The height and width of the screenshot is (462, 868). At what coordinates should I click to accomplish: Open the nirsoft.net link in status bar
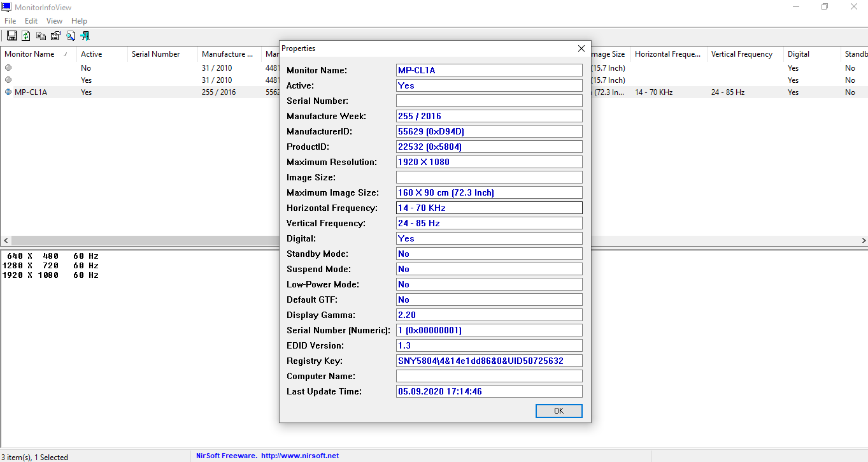pos(300,456)
